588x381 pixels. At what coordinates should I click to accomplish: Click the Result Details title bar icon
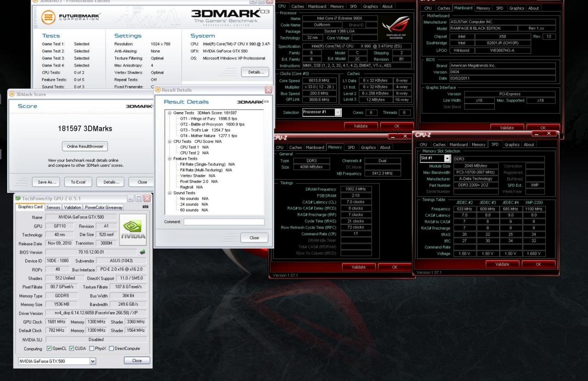158,90
